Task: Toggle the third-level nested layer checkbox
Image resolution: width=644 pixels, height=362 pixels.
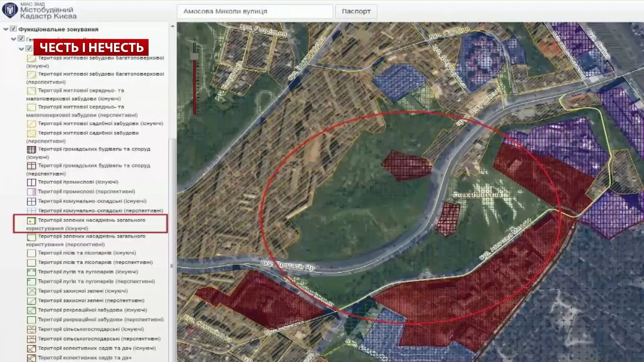Action: click(29, 48)
